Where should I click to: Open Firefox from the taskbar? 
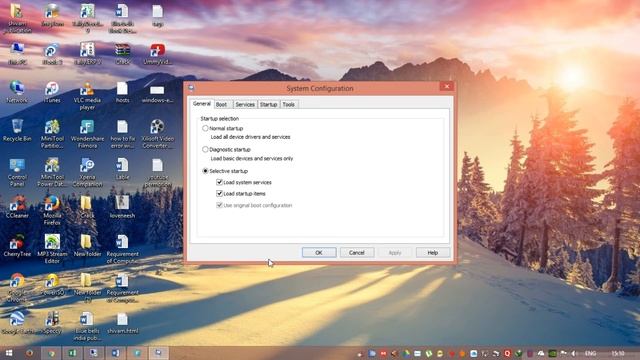coord(29,353)
